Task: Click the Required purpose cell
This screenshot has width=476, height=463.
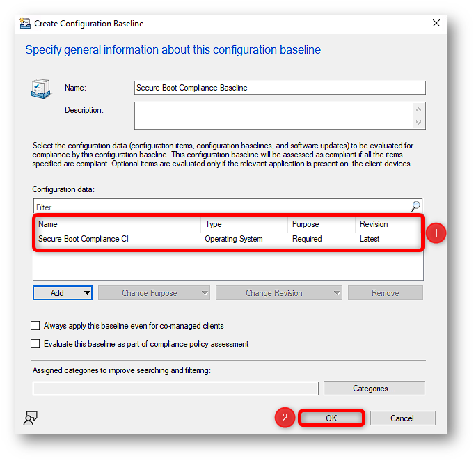Action: (x=307, y=239)
